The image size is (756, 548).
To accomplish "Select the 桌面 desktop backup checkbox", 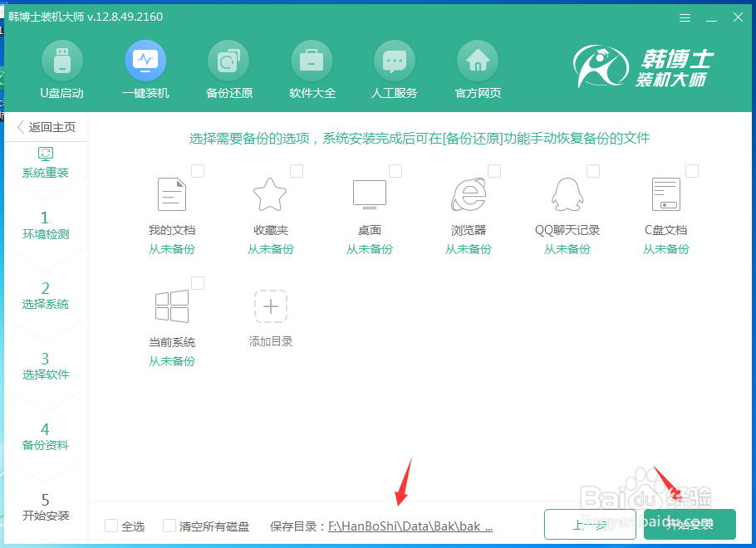I will [x=395, y=171].
